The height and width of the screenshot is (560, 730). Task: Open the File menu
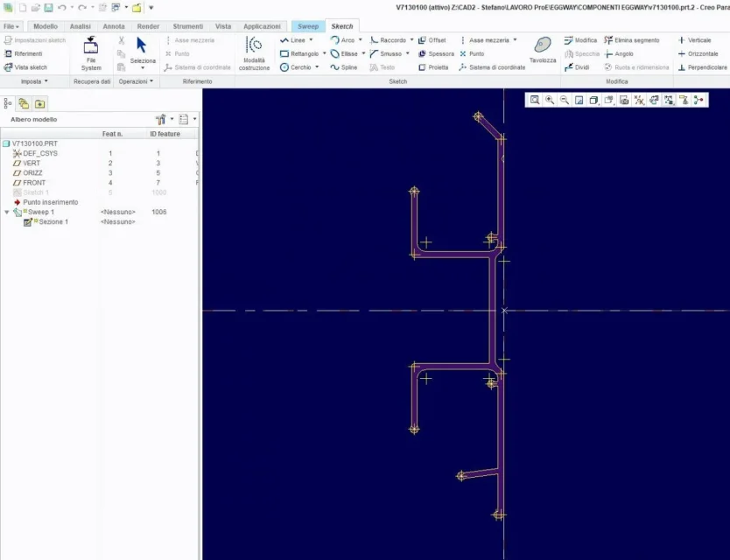[x=11, y=26]
